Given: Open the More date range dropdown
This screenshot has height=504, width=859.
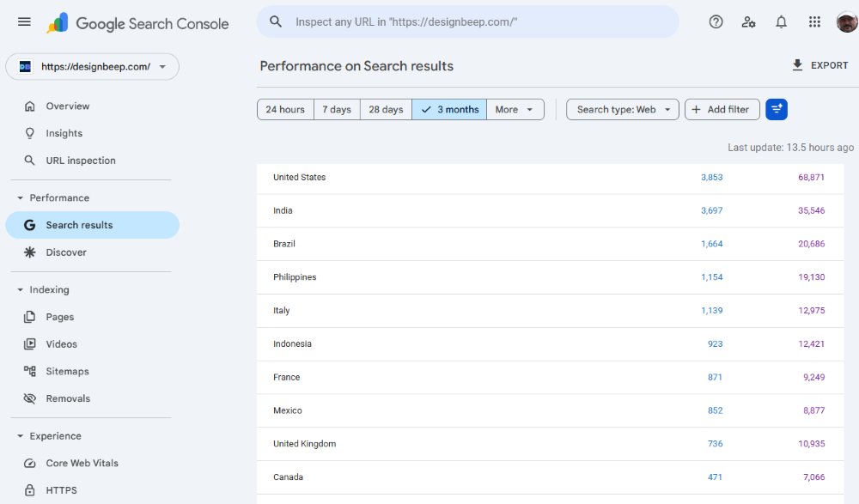Looking at the screenshot, I should (515, 109).
